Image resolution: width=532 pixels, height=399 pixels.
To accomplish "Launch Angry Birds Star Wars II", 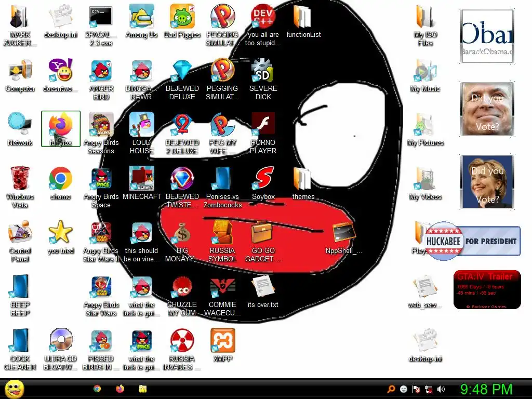I will coord(101,241).
